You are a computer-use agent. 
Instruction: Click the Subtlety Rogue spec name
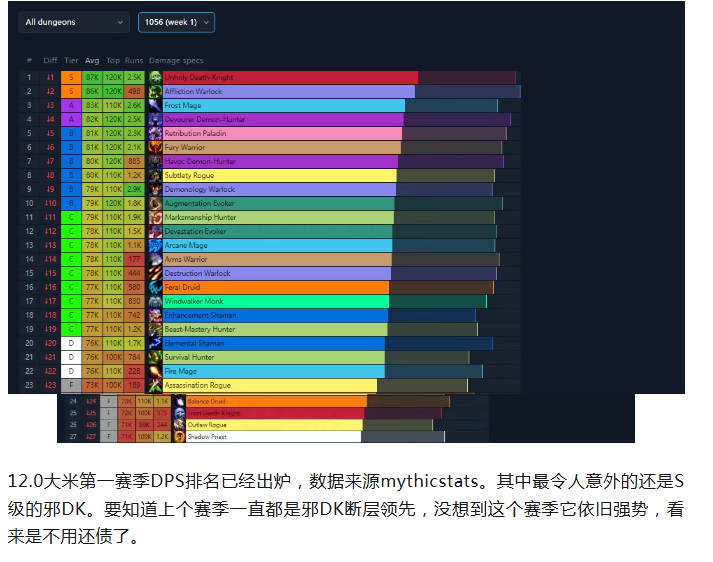(190, 175)
